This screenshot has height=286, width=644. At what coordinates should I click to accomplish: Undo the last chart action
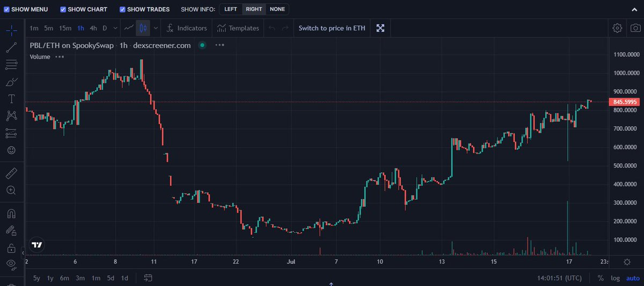click(x=273, y=28)
